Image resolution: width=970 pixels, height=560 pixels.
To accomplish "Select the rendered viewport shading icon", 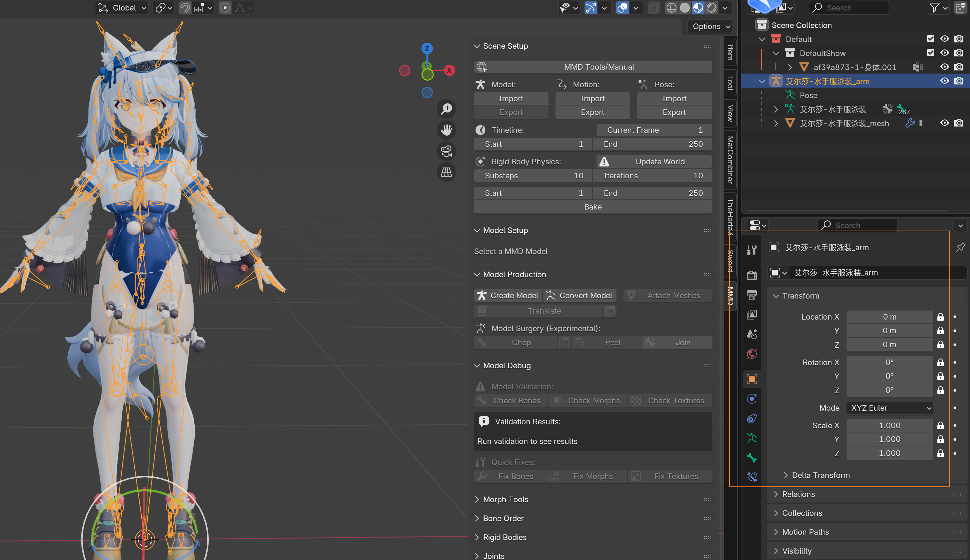I will point(712,8).
